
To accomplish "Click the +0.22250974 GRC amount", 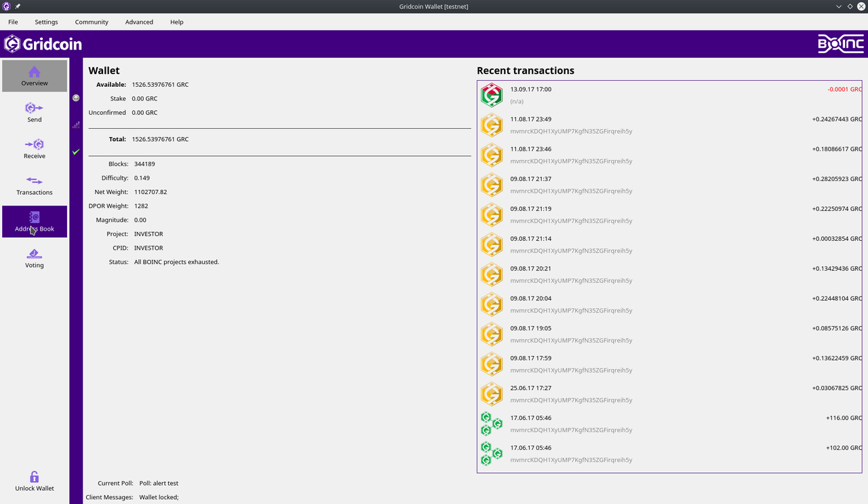I will point(837,209).
